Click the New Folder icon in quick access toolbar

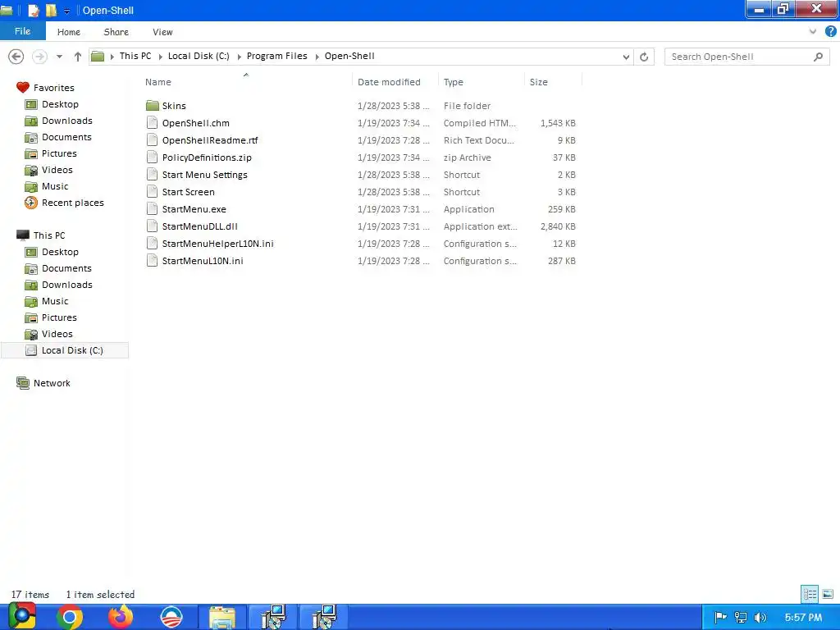[x=51, y=10]
